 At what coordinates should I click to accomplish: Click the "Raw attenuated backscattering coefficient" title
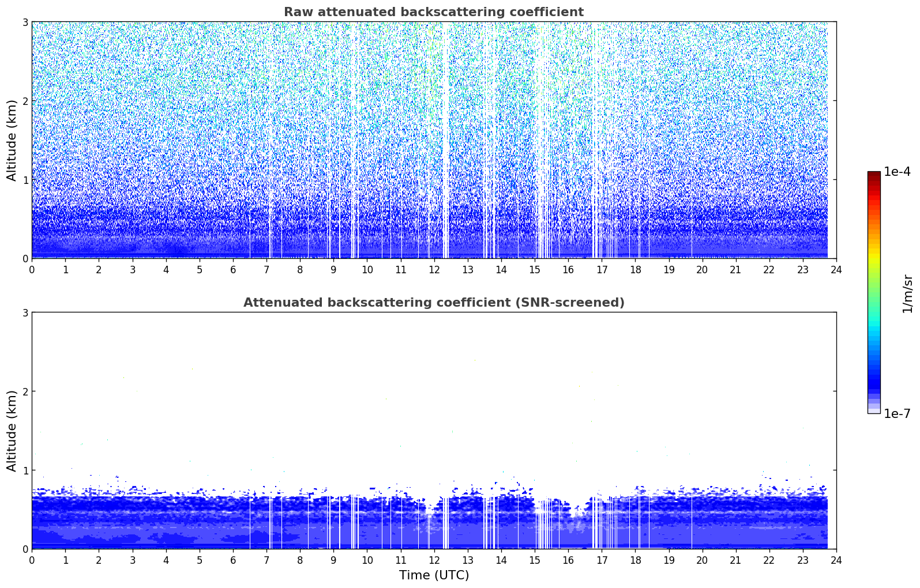pos(433,12)
